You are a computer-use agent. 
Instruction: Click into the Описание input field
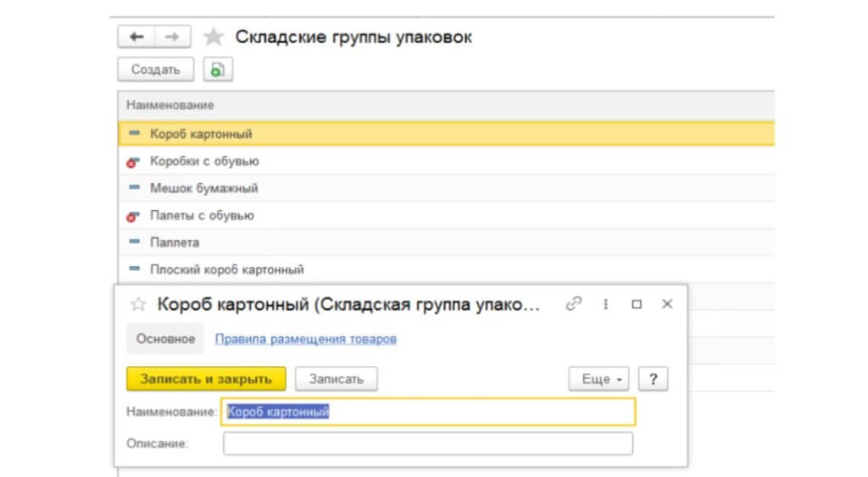(x=428, y=444)
